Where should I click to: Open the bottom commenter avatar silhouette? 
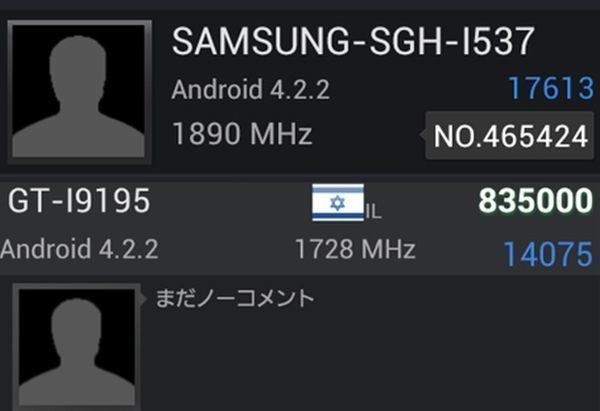77,347
